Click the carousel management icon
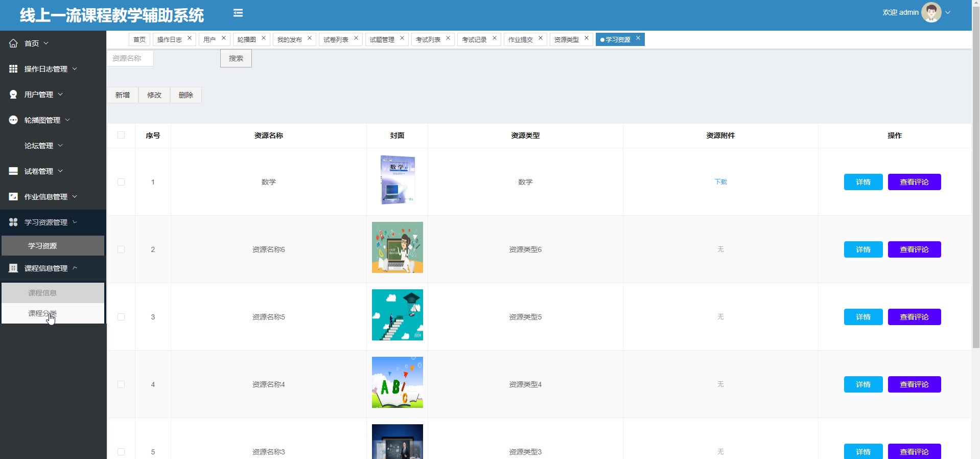This screenshot has width=980, height=459. [x=13, y=120]
